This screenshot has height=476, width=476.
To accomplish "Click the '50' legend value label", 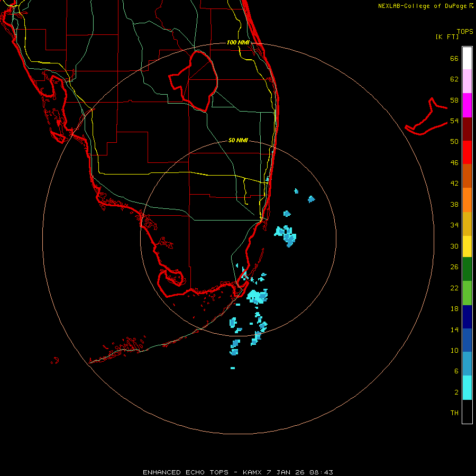I will pos(454,142).
